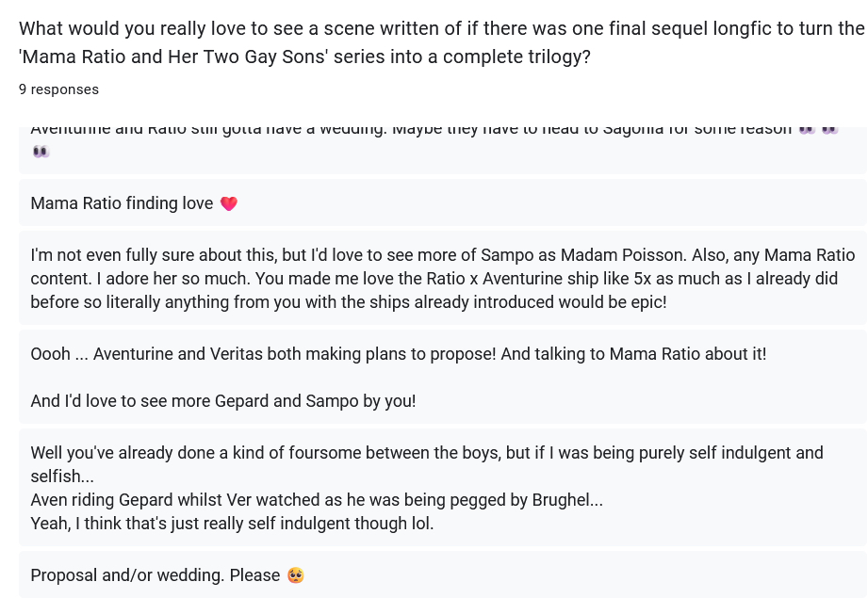Click the pleading face emoji after 'Please'
868x598 pixels.
(x=295, y=575)
